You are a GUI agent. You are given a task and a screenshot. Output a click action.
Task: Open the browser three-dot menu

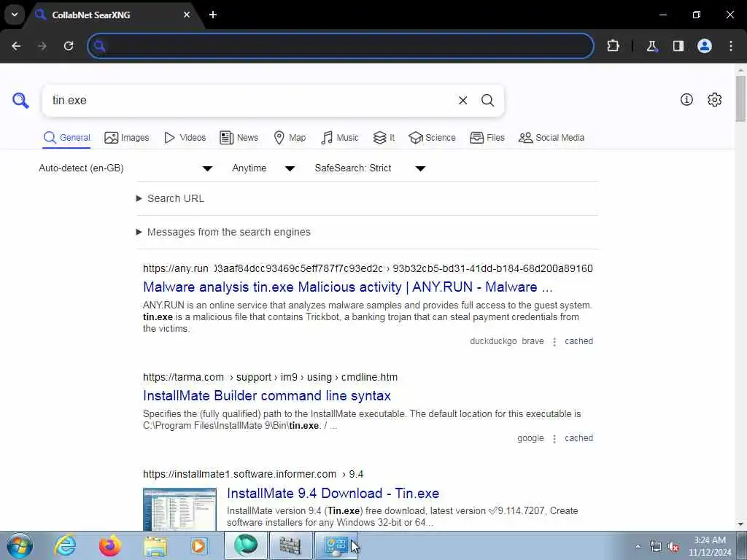click(x=731, y=46)
